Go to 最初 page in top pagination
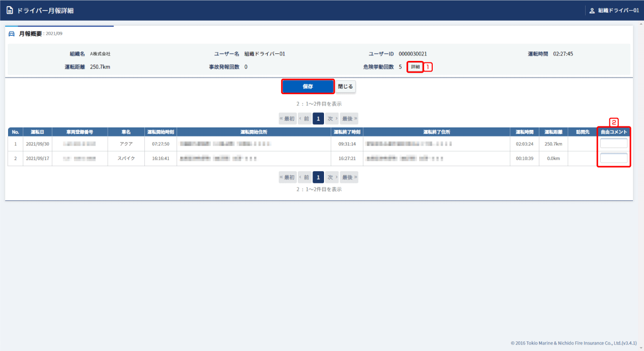Viewport: 644px width, 351px height. [287, 119]
